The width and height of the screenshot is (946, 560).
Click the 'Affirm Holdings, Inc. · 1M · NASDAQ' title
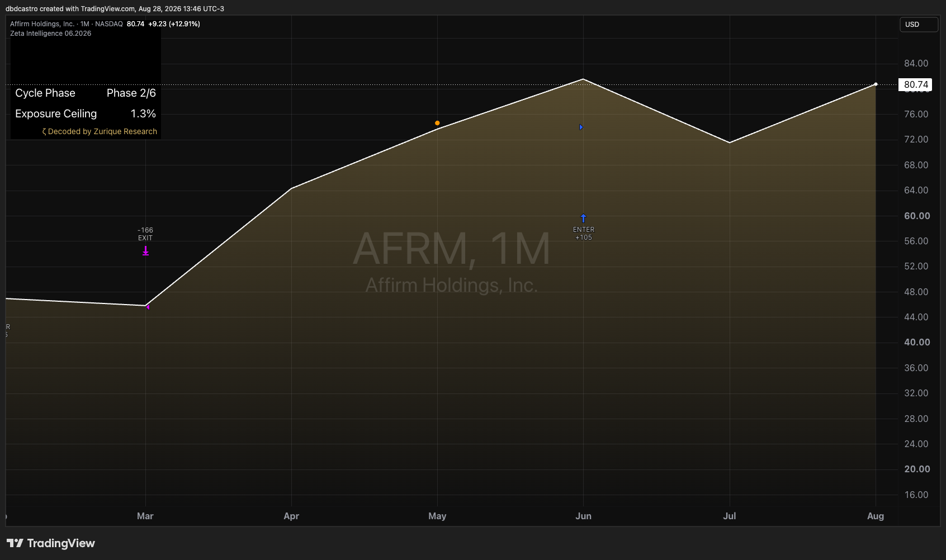click(x=67, y=24)
